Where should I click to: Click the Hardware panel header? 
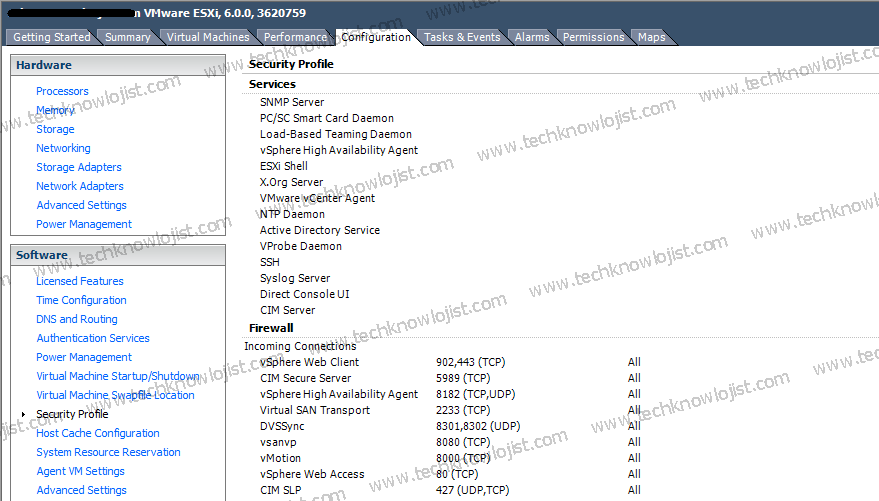[118, 65]
